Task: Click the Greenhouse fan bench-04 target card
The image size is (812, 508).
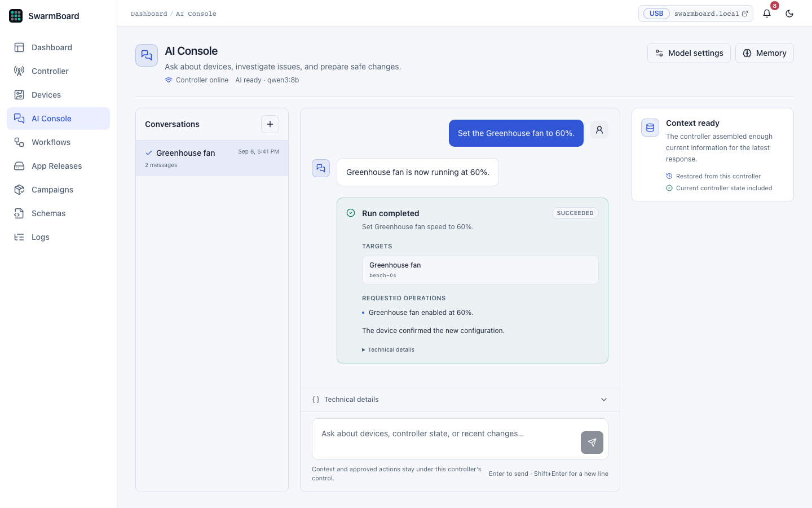Action: pos(480,270)
